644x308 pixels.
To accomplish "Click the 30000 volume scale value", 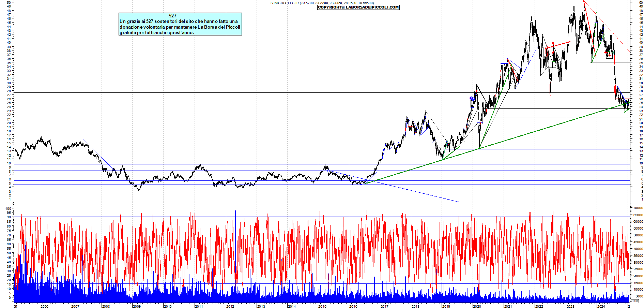I will coord(638,262).
